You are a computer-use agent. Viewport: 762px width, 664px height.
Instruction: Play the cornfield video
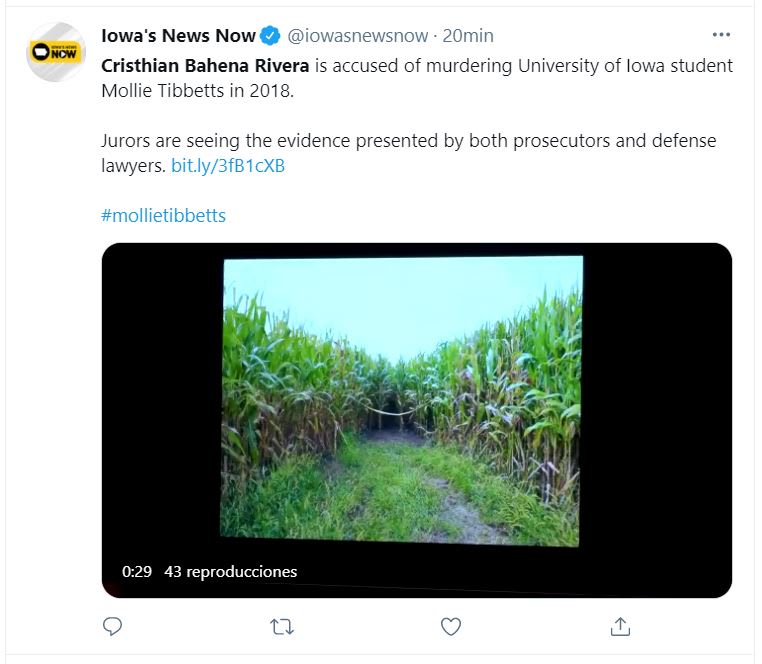pyautogui.click(x=416, y=420)
